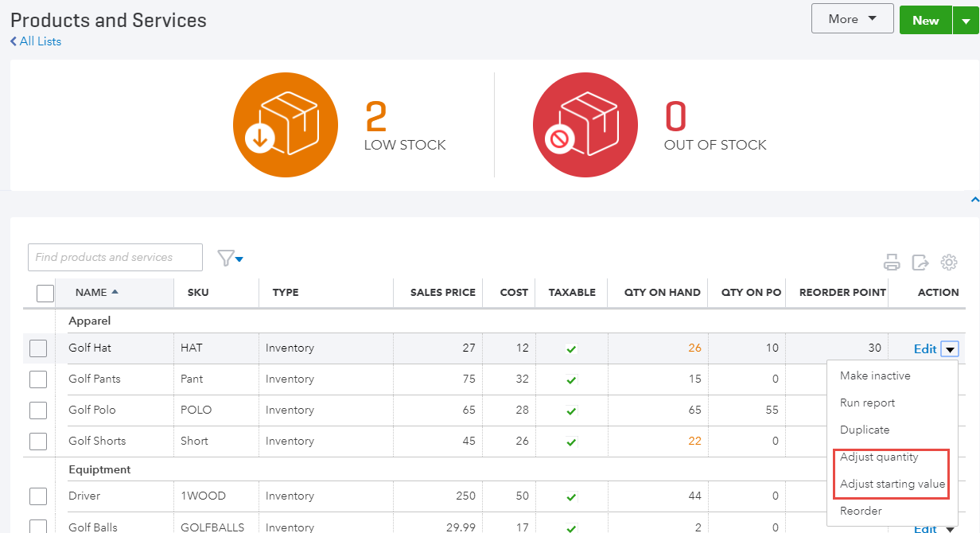
Task: Choose Make inactive from the action menu
Action: 875,375
